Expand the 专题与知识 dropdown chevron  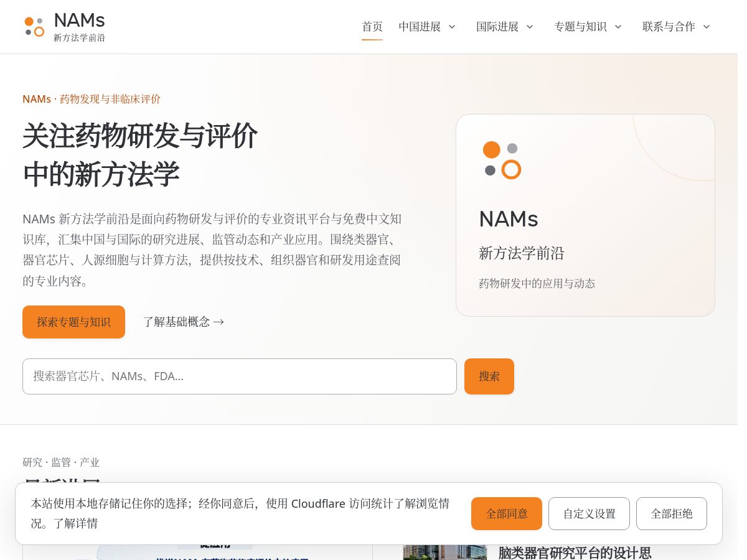point(618,27)
